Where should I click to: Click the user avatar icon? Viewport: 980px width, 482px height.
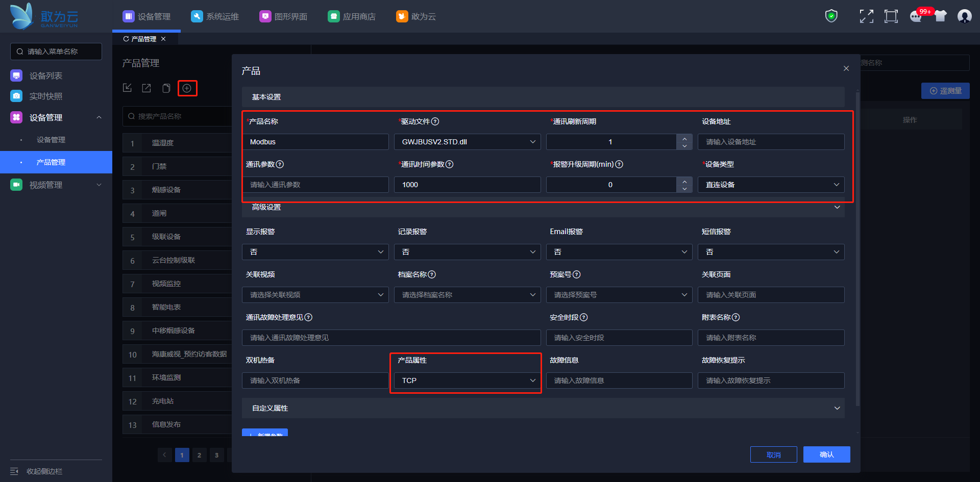(x=964, y=16)
